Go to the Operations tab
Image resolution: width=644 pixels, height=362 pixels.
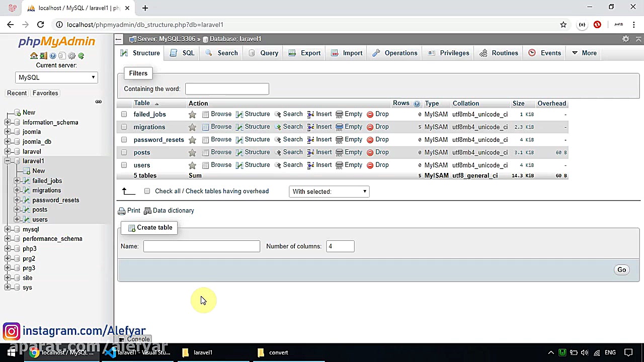coord(395,53)
